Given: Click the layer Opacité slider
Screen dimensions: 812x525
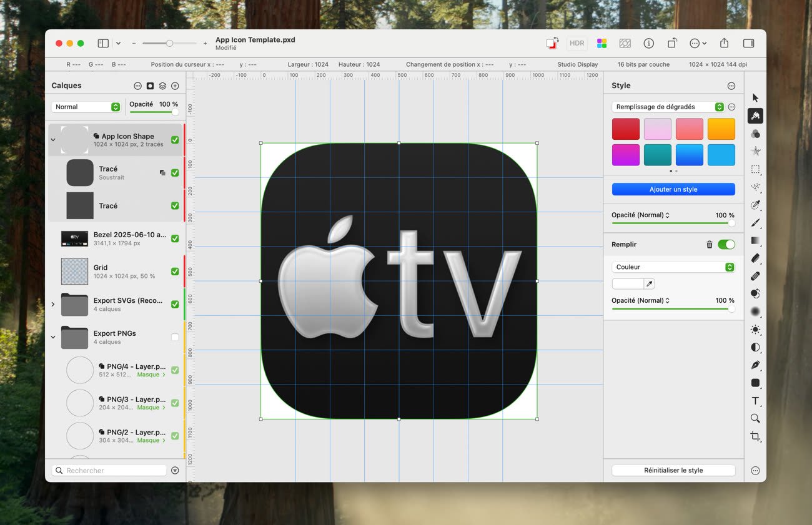Looking at the screenshot, I should (154, 112).
